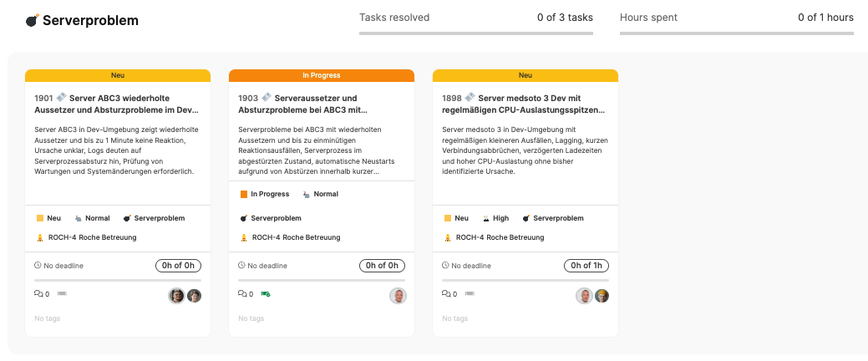Click the Tasks resolved progress bar
Viewport: 868px width, 361px height.
click(476, 34)
